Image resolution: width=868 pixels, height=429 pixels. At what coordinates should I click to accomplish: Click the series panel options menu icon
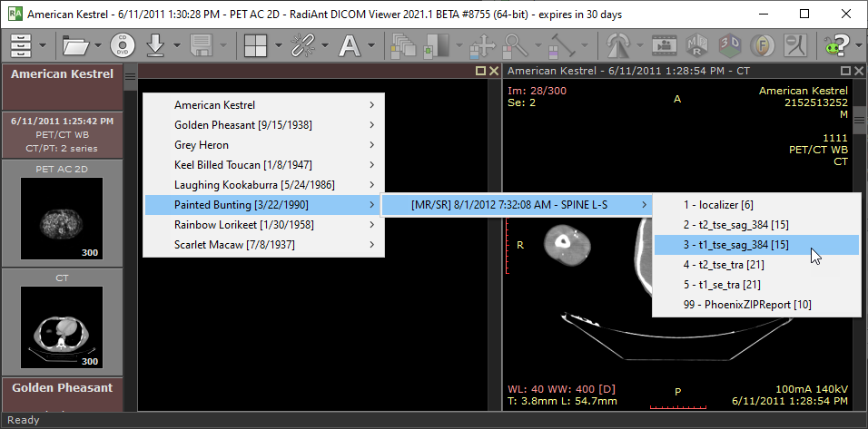tap(130, 76)
